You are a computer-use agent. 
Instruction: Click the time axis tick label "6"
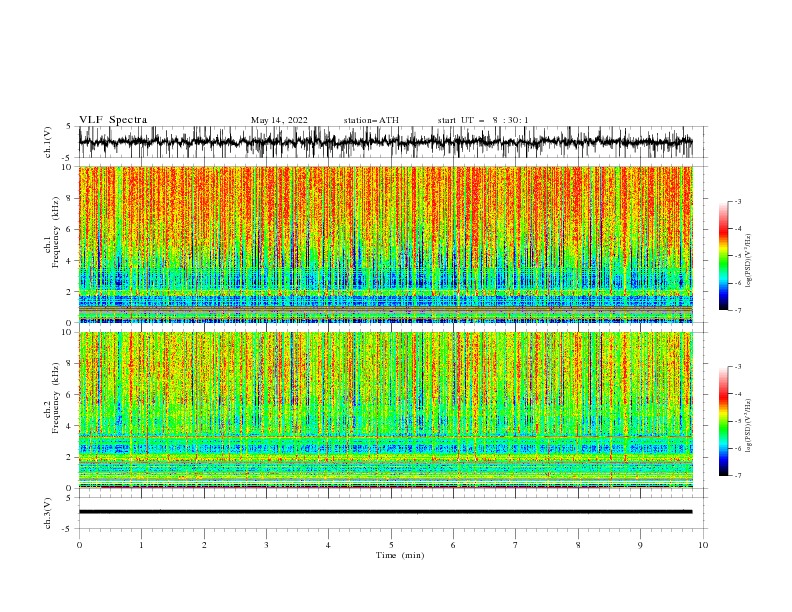453,545
